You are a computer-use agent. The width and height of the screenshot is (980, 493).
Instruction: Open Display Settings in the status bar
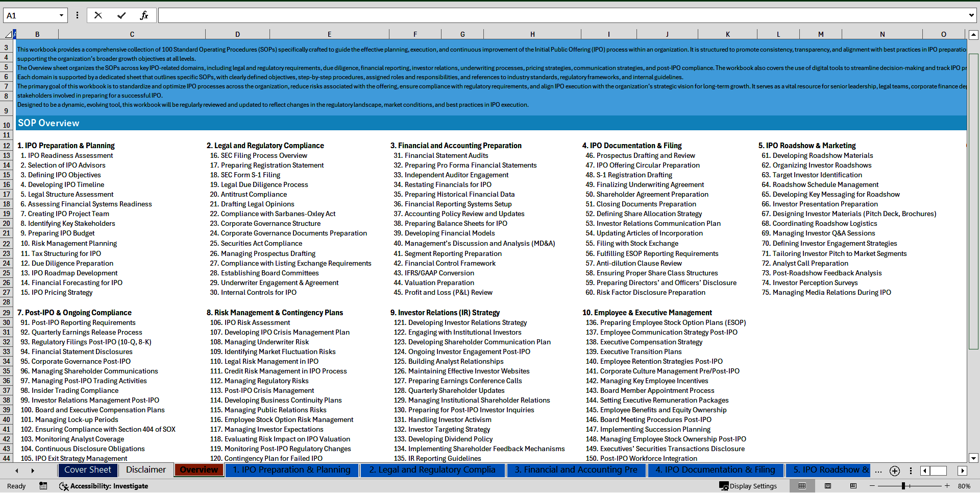point(748,486)
